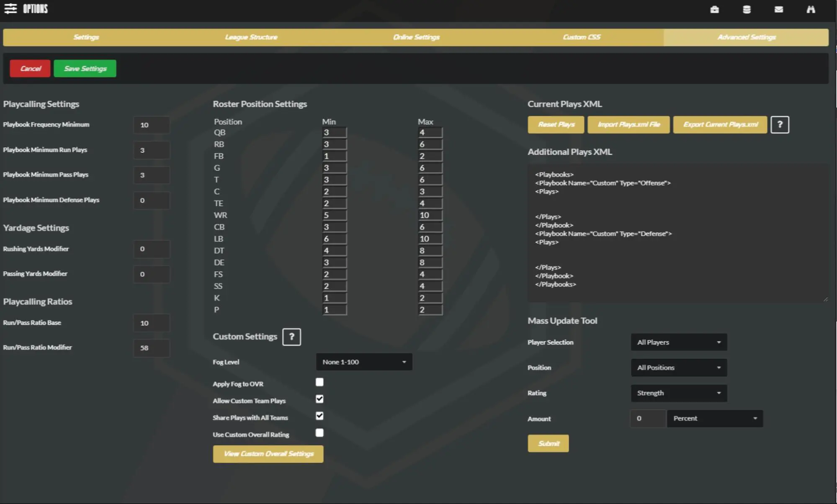Click the Passing Yards Modifier field
This screenshot has height=504, width=837.
(152, 274)
